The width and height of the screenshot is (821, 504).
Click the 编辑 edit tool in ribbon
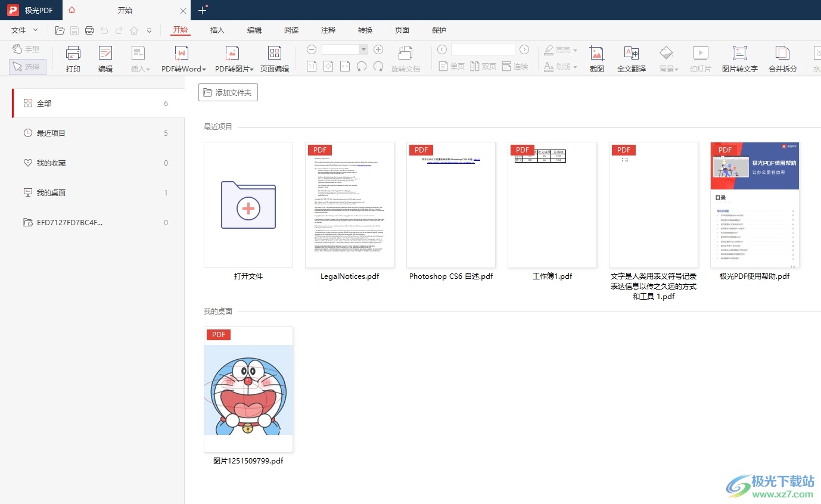pos(105,60)
